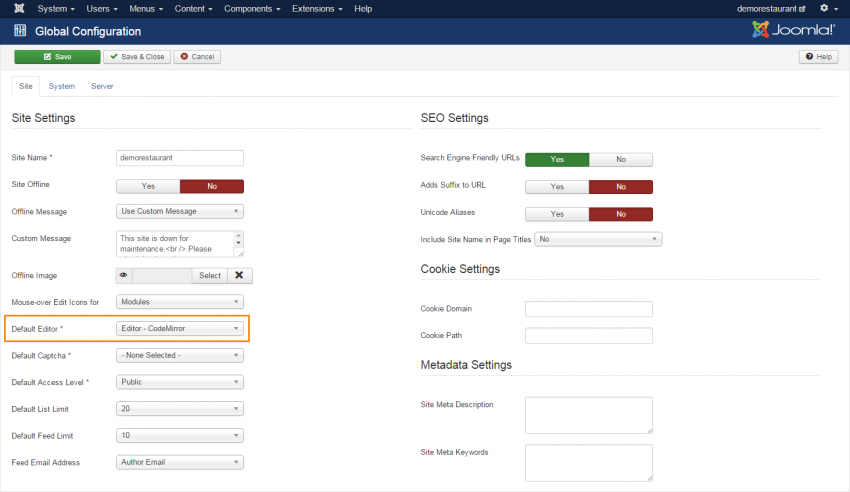Open the Menus menu
The image size is (850, 492).
click(146, 9)
